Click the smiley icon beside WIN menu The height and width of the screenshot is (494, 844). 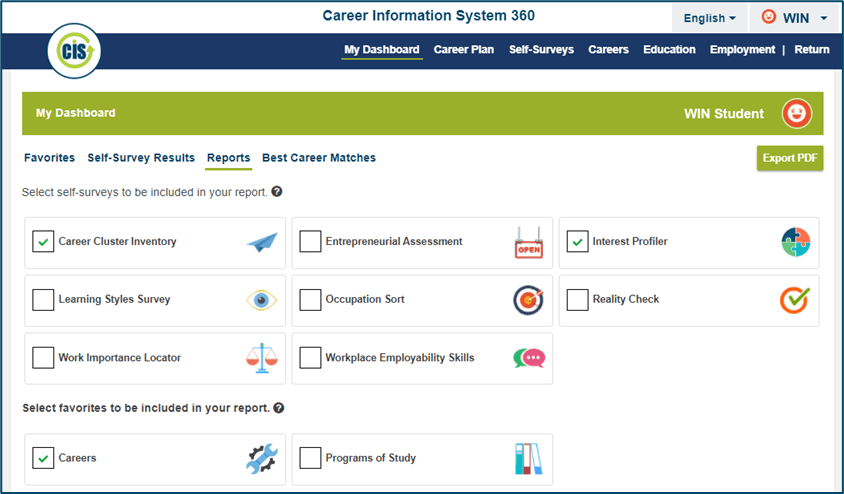[x=769, y=17]
